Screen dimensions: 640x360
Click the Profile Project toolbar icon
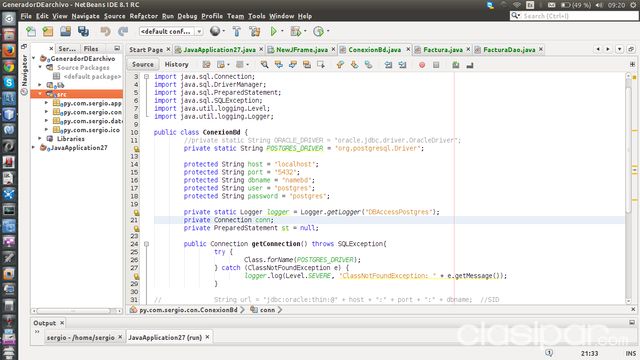coord(318,31)
